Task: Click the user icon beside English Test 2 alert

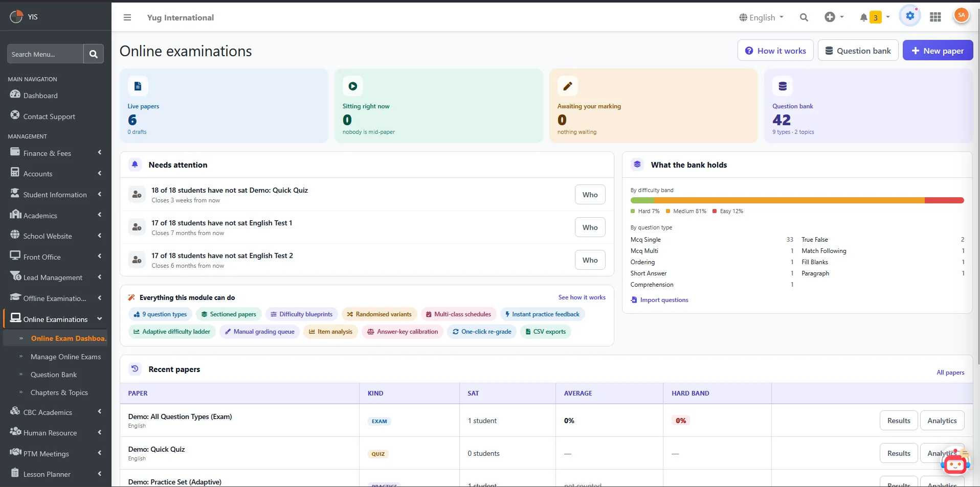Action: click(137, 260)
